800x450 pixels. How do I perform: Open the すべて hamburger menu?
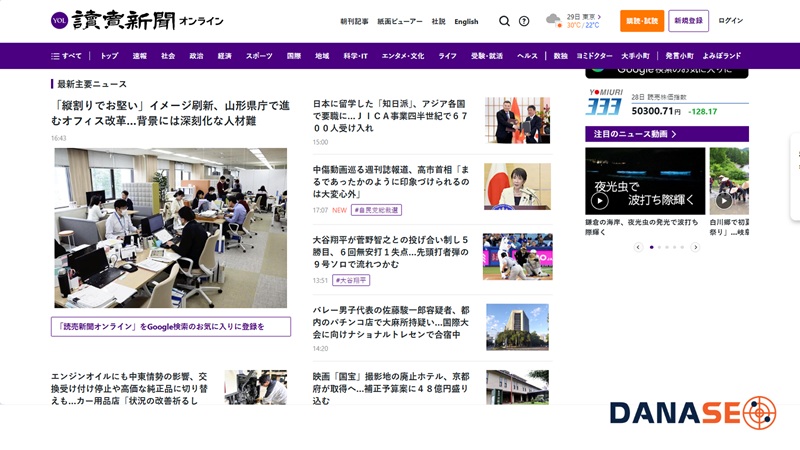[x=66, y=56]
